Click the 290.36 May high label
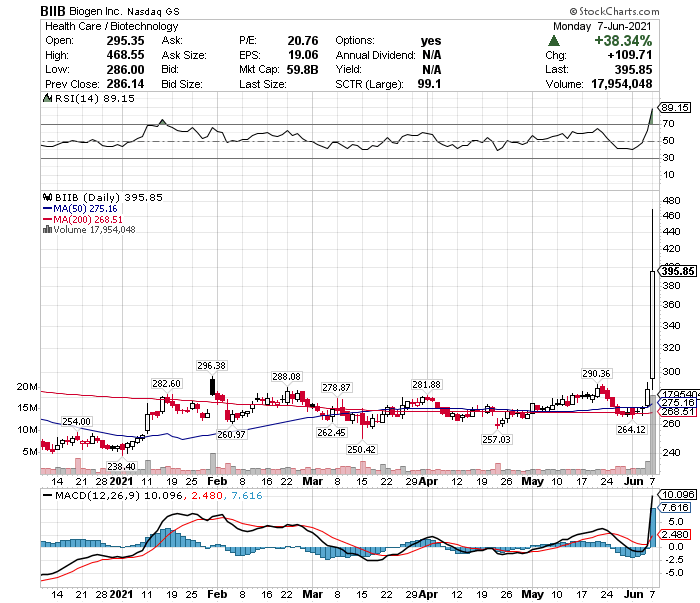Screen dimensions: 700x603 (596, 373)
